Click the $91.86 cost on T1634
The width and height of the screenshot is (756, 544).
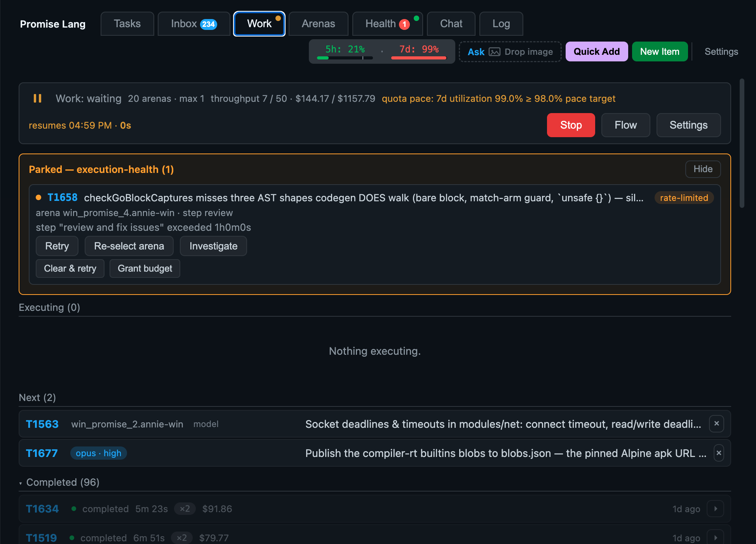(x=217, y=509)
